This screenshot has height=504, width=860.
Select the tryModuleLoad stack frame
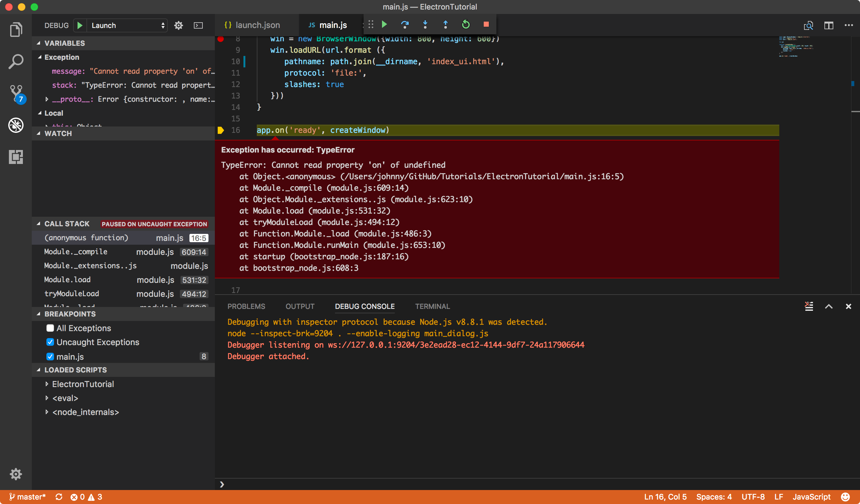[123, 293]
